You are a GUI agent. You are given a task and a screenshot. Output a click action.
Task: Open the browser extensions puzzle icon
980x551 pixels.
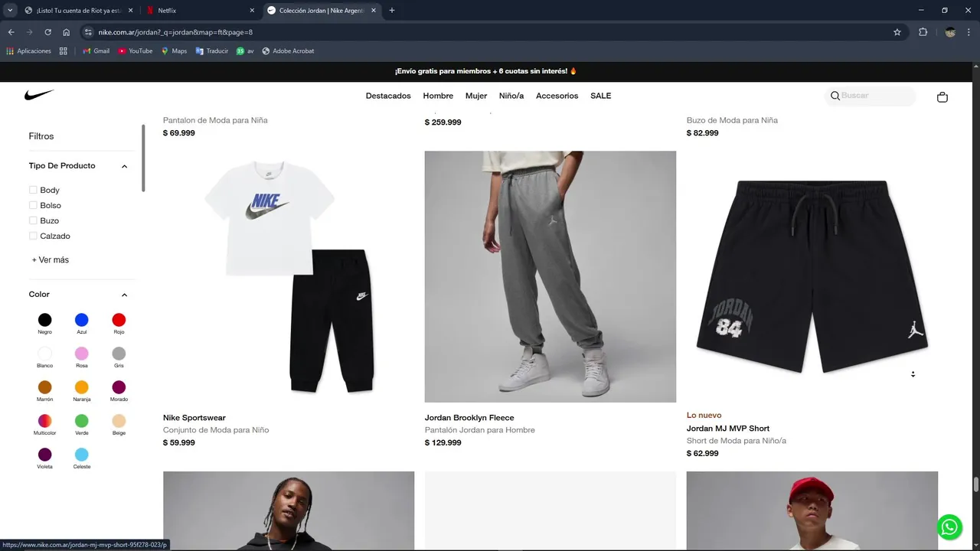tap(923, 32)
